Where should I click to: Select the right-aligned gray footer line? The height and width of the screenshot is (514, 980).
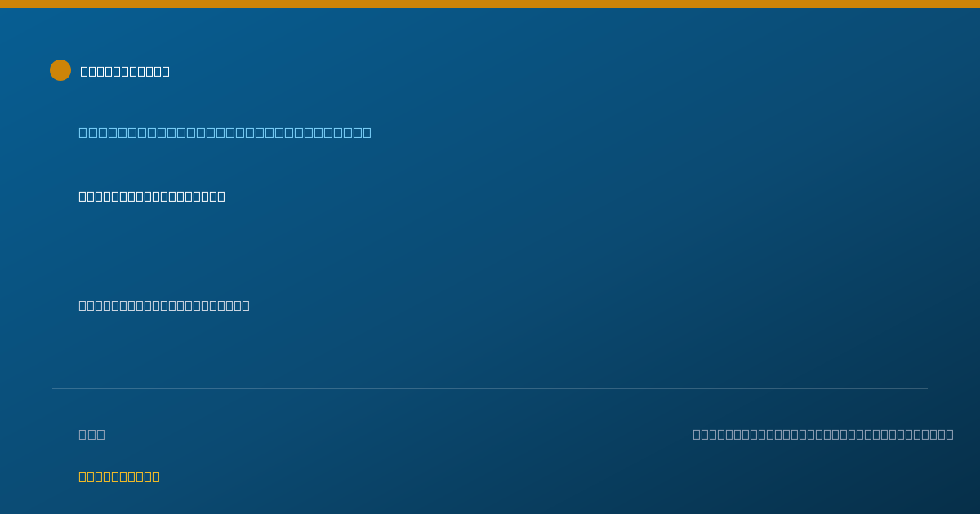pyautogui.click(x=823, y=434)
